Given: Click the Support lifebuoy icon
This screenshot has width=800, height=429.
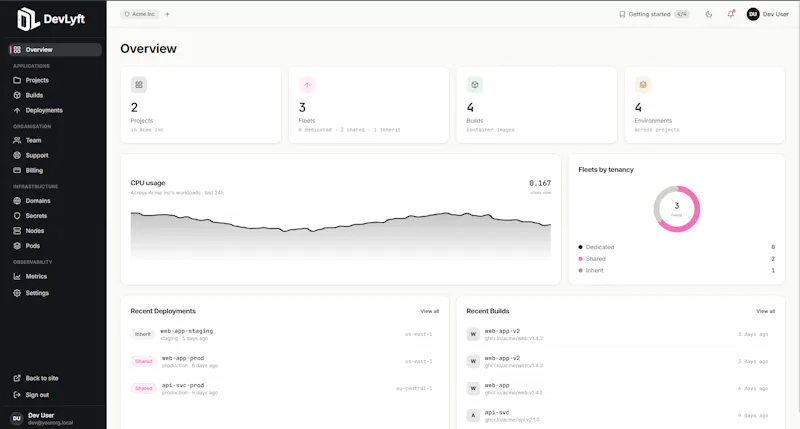Looking at the screenshot, I should click(x=17, y=155).
